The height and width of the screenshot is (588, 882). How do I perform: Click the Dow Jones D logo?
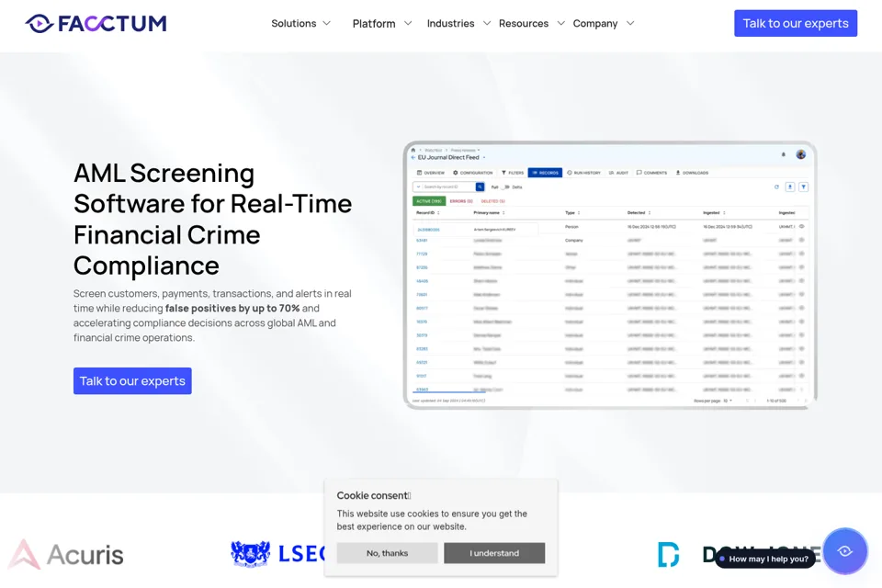tap(669, 554)
